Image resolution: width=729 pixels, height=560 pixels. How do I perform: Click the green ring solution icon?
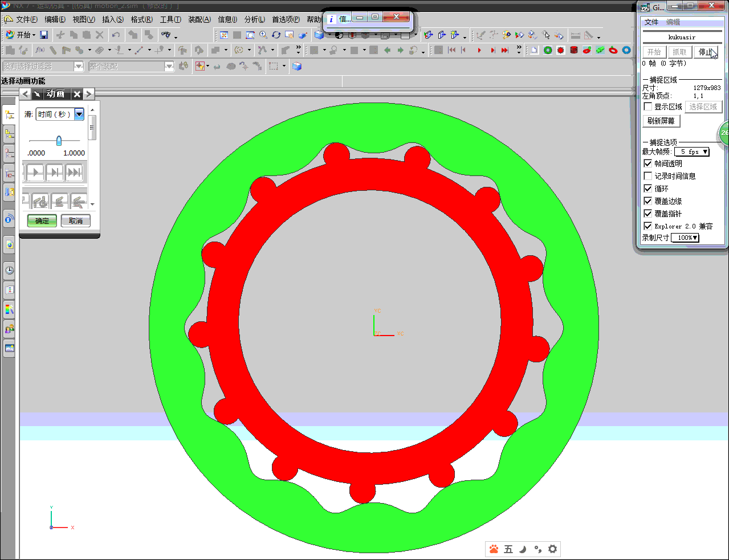(x=548, y=50)
